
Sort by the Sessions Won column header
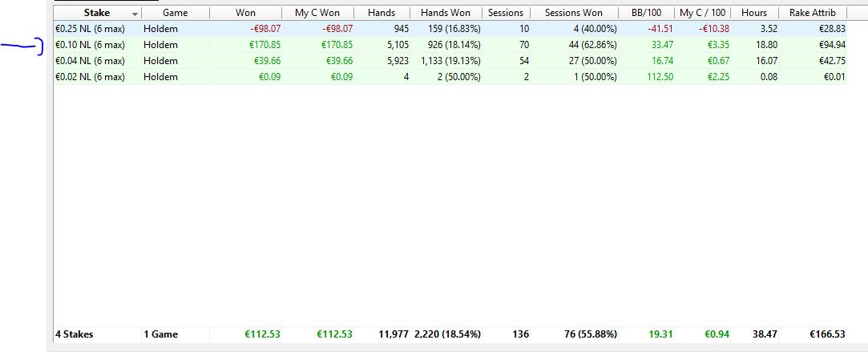pos(574,13)
